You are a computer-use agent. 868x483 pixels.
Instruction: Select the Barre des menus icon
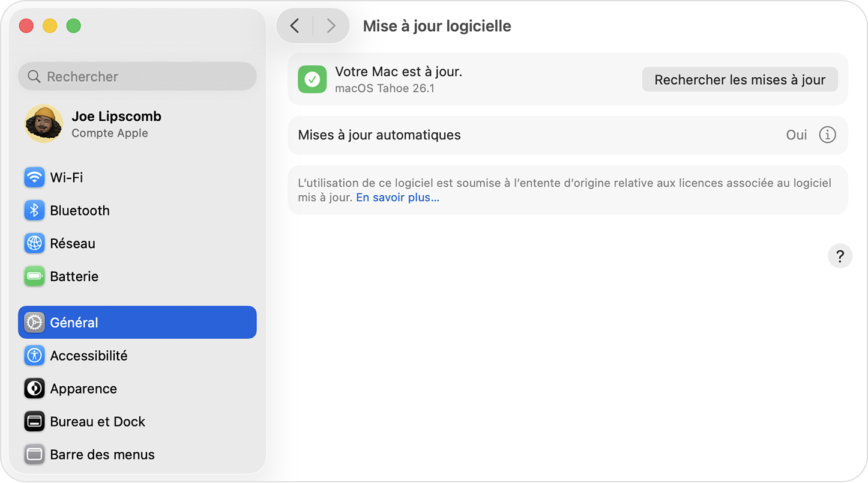[34, 455]
